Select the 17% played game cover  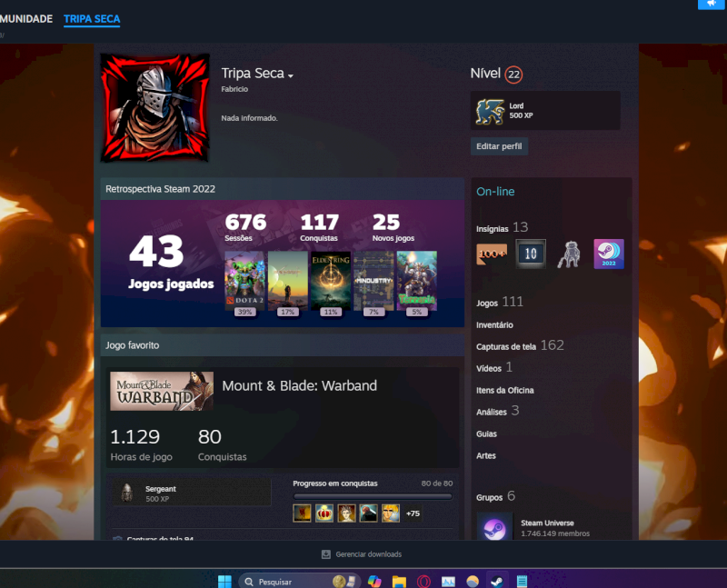point(287,281)
